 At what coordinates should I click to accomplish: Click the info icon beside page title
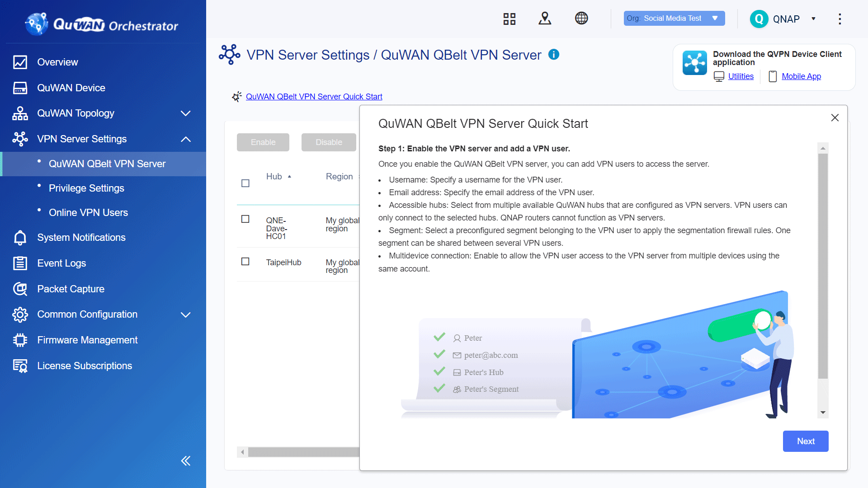[554, 54]
